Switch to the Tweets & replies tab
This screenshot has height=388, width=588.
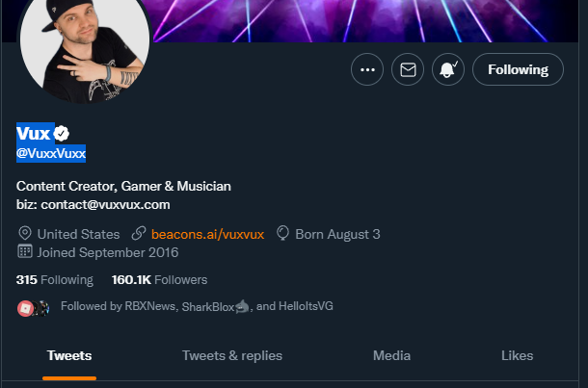[x=232, y=356]
